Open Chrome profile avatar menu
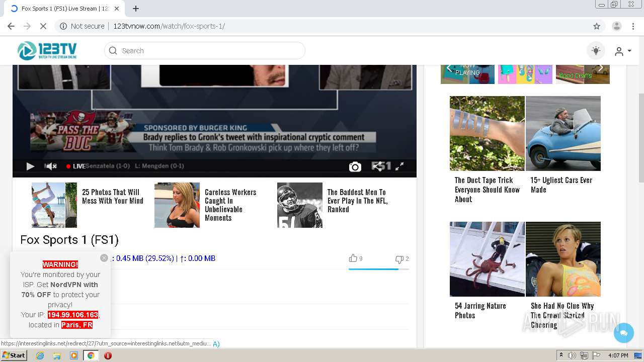The width and height of the screenshot is (644, 362). [x=616, y=26]
